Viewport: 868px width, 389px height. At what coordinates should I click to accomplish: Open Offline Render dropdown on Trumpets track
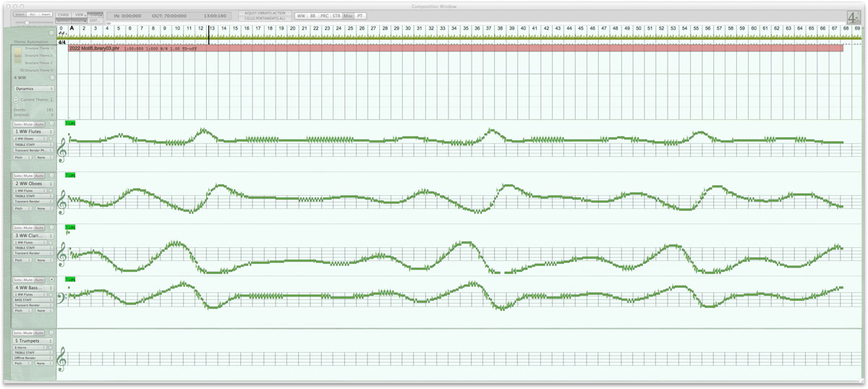[33, 357]
